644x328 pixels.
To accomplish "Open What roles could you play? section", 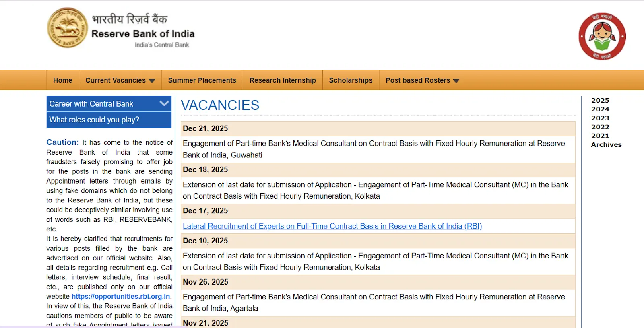I will click(x=109, y=120).
